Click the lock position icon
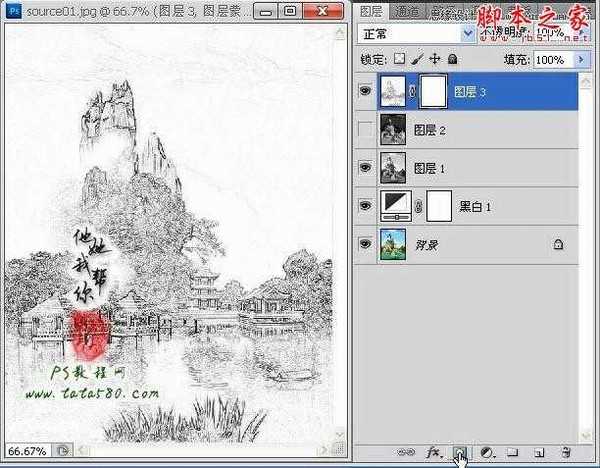600x468 pixels. point(435,59)
